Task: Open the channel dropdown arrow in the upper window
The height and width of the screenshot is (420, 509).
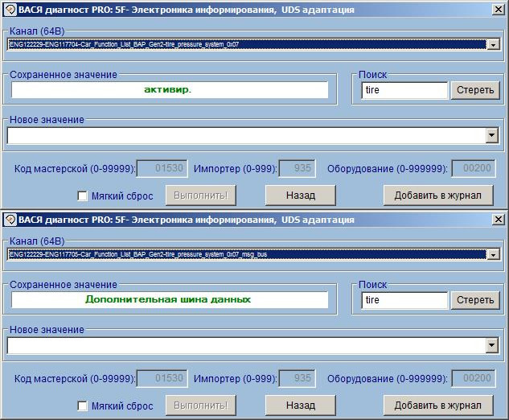Action: (x=494, y=44)
